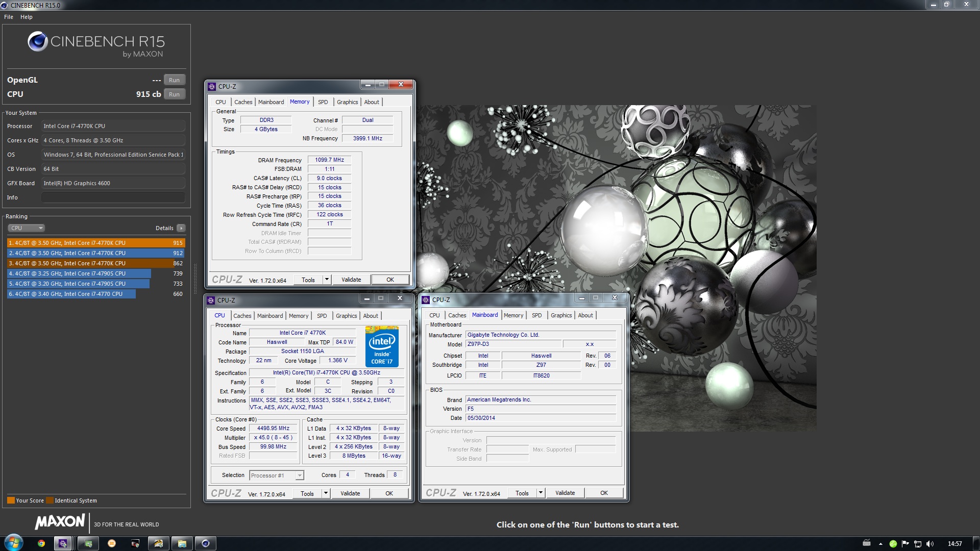Viewport: 980px width, 551px height.
Task: Run the OpenGL benchmark
Action: click(x=175, y=80)
